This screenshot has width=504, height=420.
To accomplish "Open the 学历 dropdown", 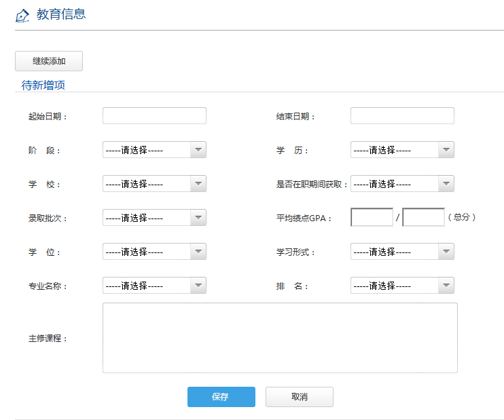I will click(x=402, y=150).
